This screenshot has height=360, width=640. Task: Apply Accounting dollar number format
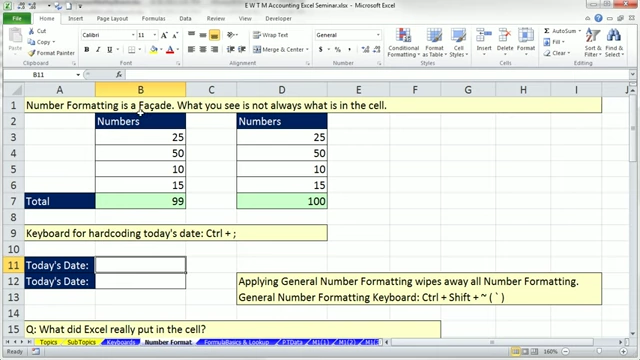click(320, 49)
